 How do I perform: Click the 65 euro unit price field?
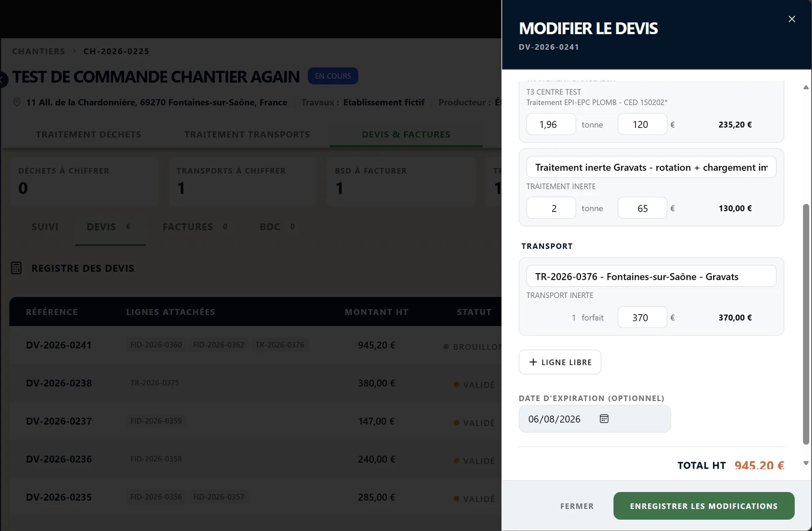click(642, 208)
